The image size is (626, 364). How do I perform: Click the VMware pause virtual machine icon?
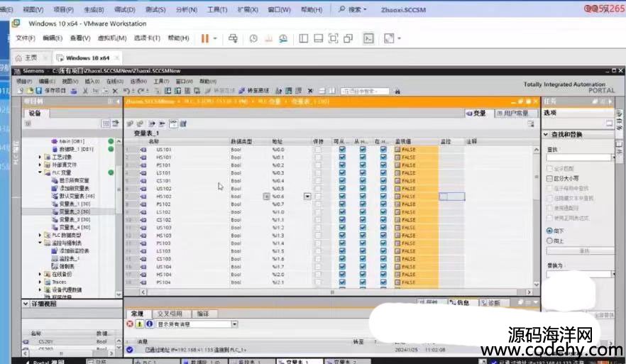click(205, 38)
